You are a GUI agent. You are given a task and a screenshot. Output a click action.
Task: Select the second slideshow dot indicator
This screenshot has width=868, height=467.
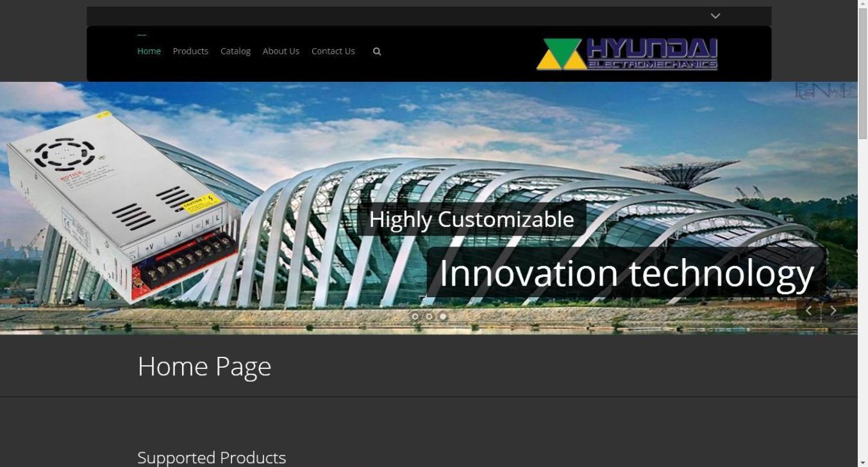tap(429, 316)
